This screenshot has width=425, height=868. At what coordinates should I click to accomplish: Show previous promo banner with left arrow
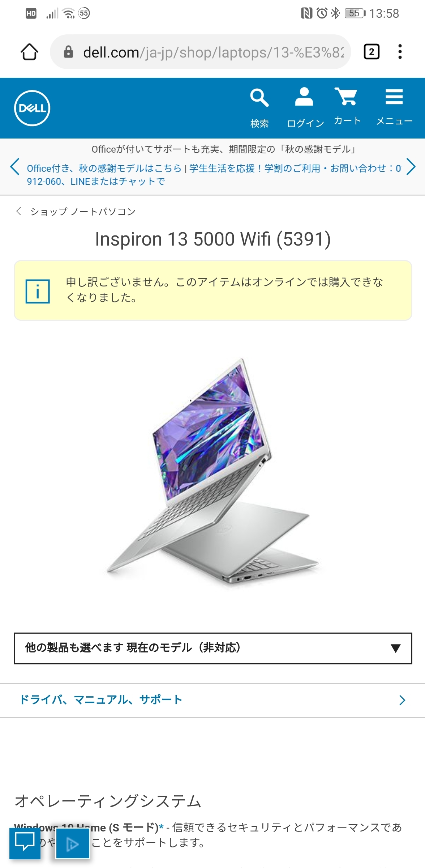click(15, 167)
